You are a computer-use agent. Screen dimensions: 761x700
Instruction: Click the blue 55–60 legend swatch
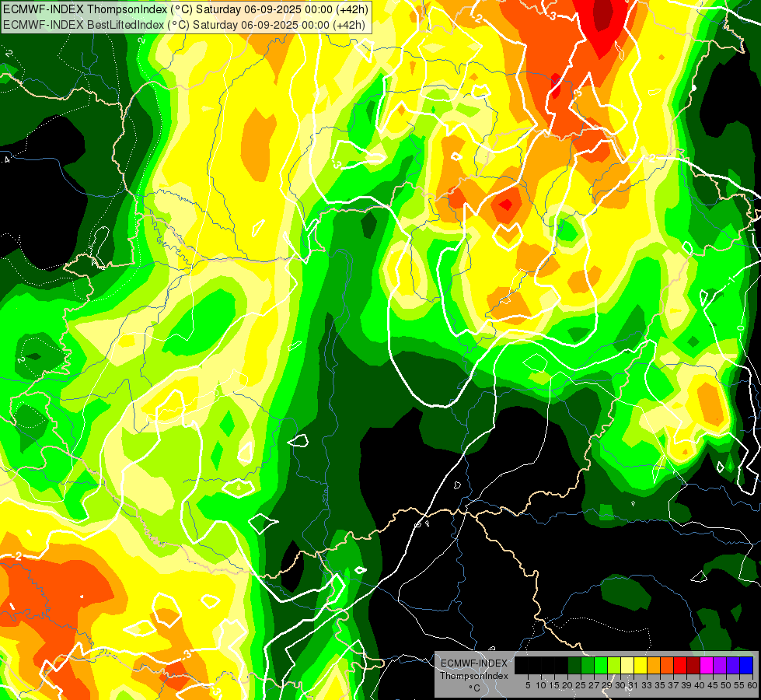(x=746, y=665)
